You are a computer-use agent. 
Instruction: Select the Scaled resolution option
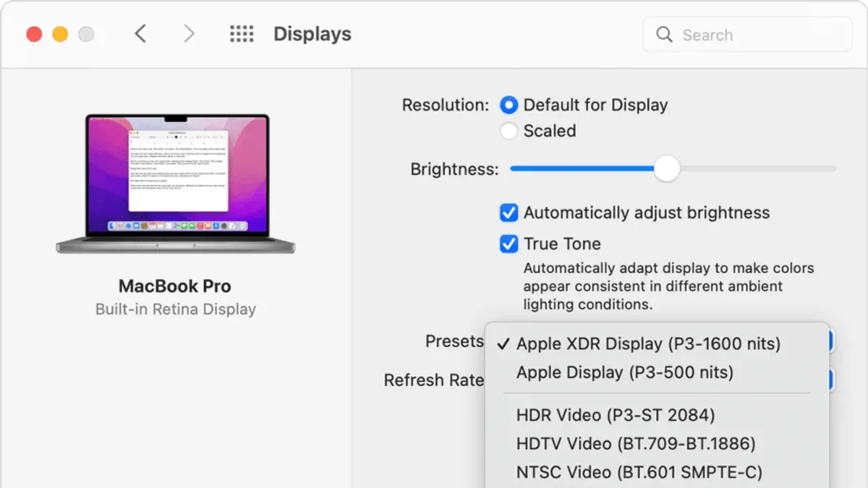tap(509, 131)
